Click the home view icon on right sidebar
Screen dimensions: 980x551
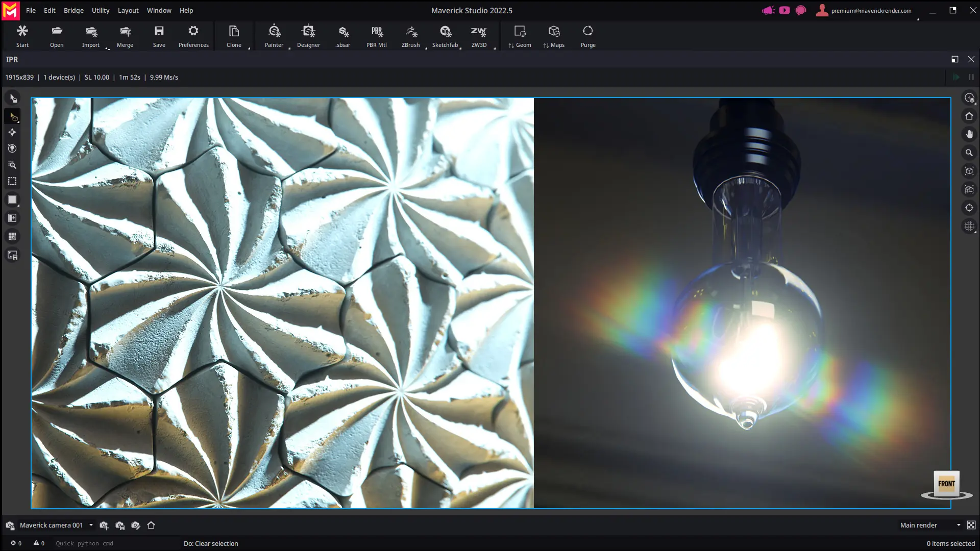969,116
